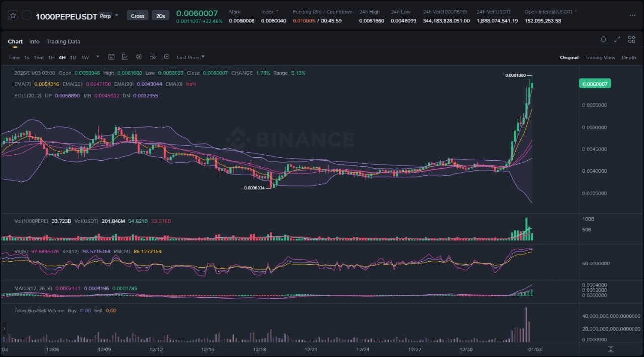Click the Mark price label

click(x=235, y=12)
